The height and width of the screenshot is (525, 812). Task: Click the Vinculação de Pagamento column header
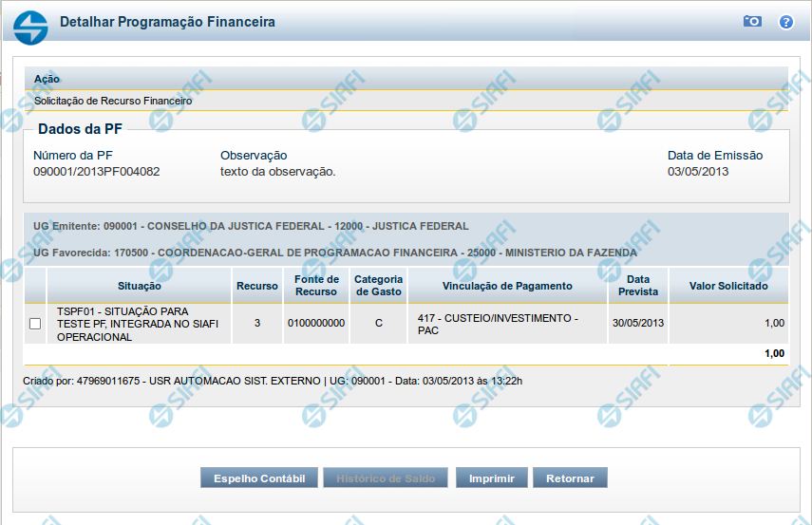(507, 286)
